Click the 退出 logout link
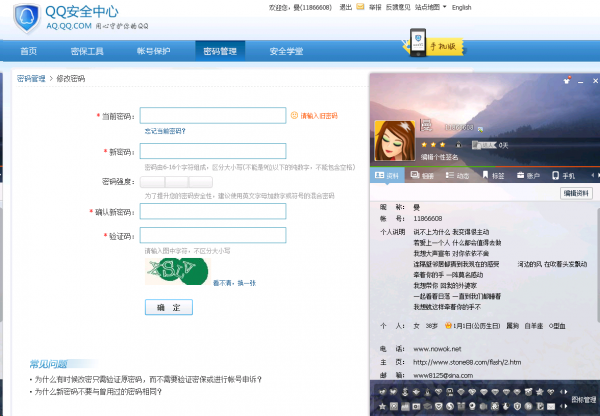Viewport: 600px width, 416px height. (x=346, y=7)
